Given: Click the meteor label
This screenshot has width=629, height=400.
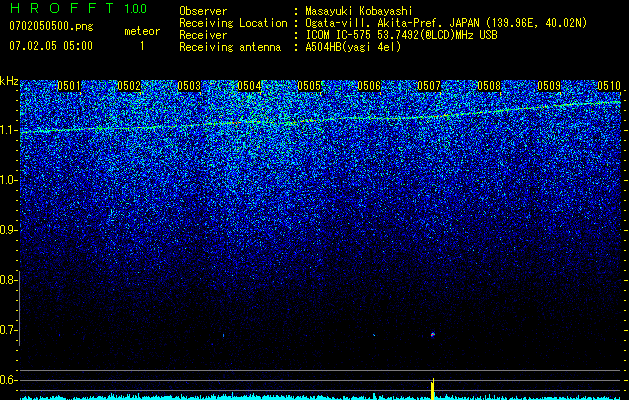Looking at the screenshot, I should click(x=142, y=31).
